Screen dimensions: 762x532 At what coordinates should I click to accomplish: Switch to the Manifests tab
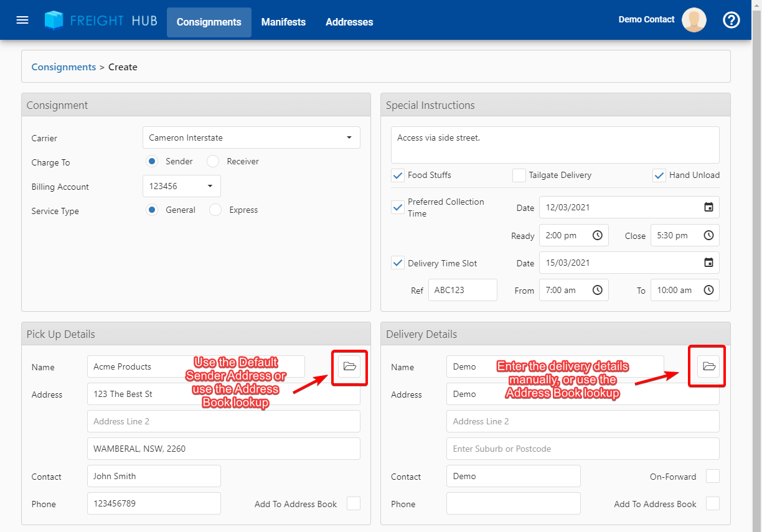(x=283, y=22)
